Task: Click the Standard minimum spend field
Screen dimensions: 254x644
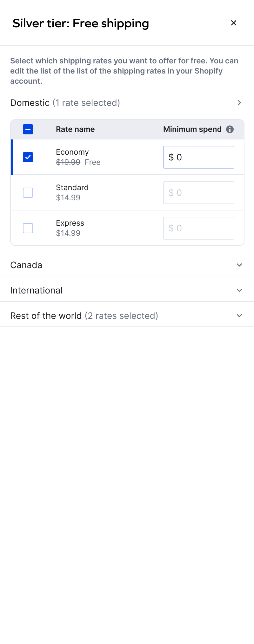Action: coord(199,193)
